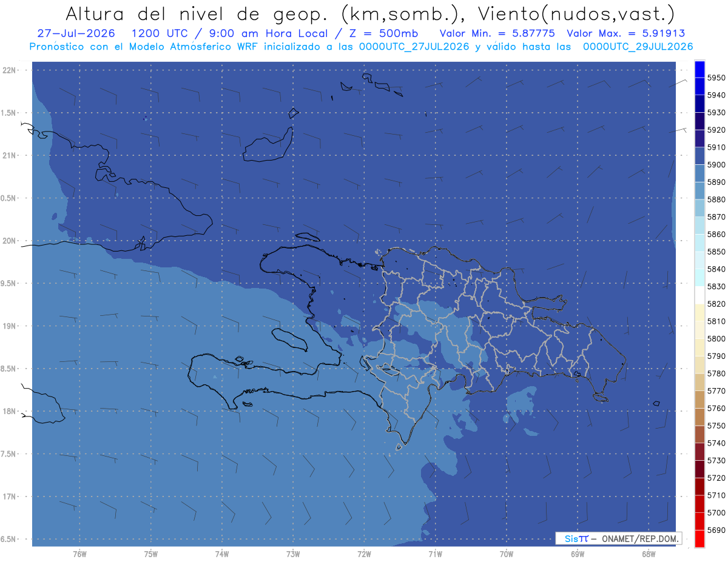Pick the white swatch between 5820 and 5830

699,295
